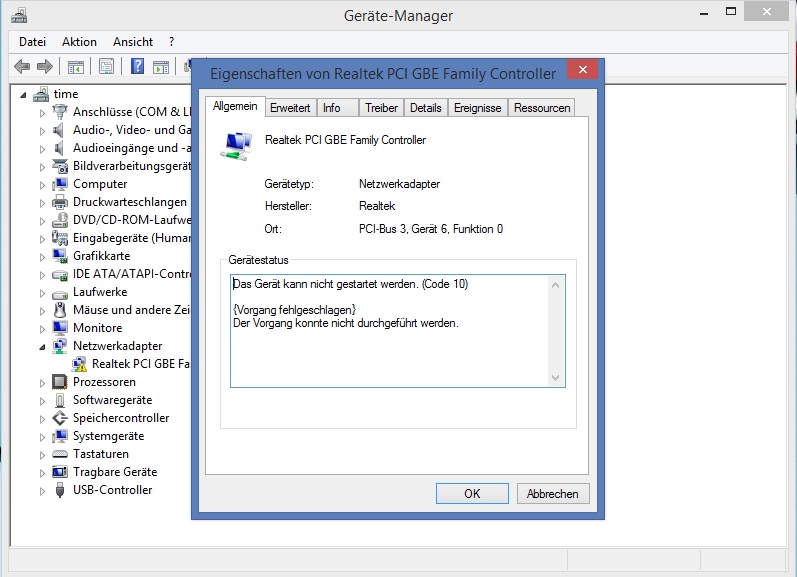
Task: Switch to the Details tab
Action: tap(425, 108)
